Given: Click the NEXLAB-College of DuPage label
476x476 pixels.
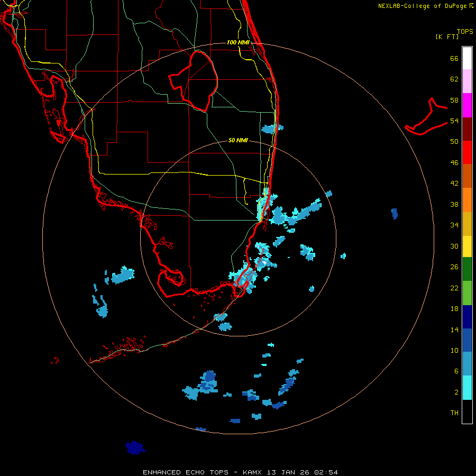Looking at the screenshot, I should [425, 6].
